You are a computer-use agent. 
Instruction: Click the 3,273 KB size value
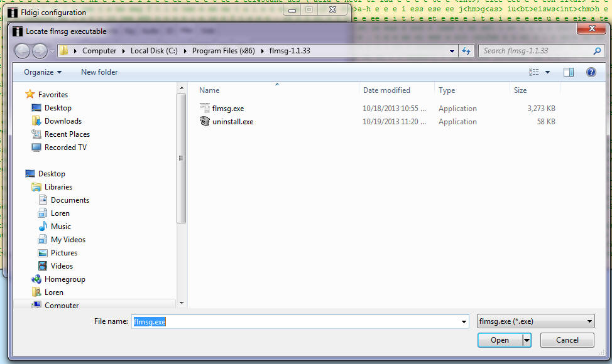tap(541, 109)
